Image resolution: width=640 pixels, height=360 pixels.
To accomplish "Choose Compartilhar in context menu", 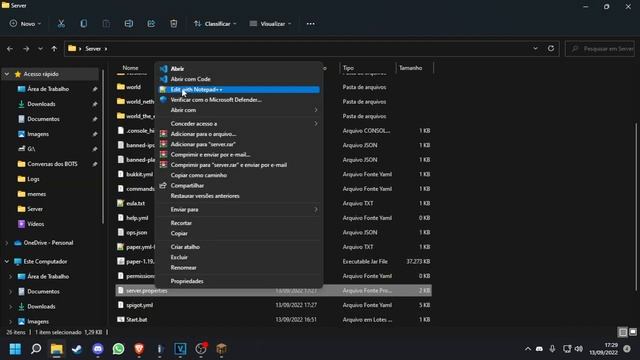I will pyautogui.click(x=239, y=186).
